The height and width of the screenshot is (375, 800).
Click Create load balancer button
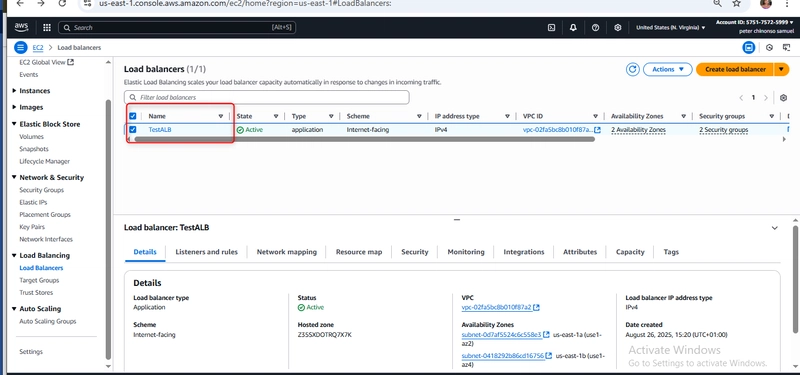735,69
